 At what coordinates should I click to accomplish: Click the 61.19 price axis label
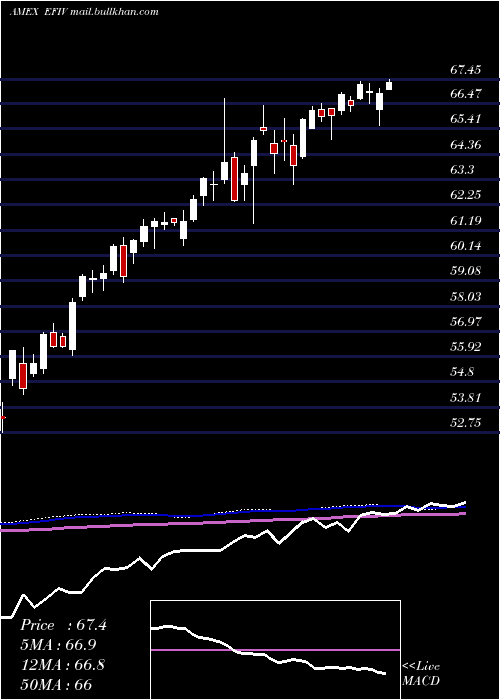click(466, 220)
